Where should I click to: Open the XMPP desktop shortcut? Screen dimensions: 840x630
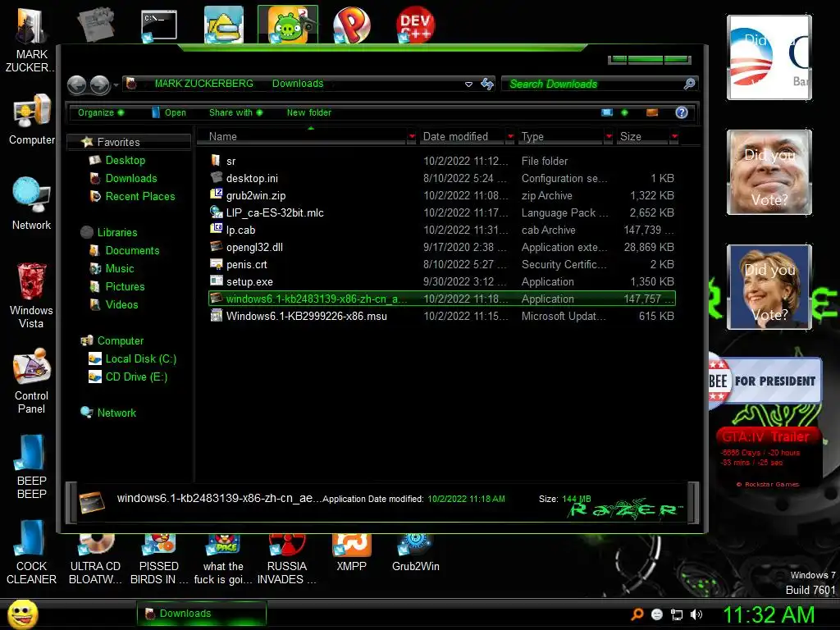click(351, 554)
